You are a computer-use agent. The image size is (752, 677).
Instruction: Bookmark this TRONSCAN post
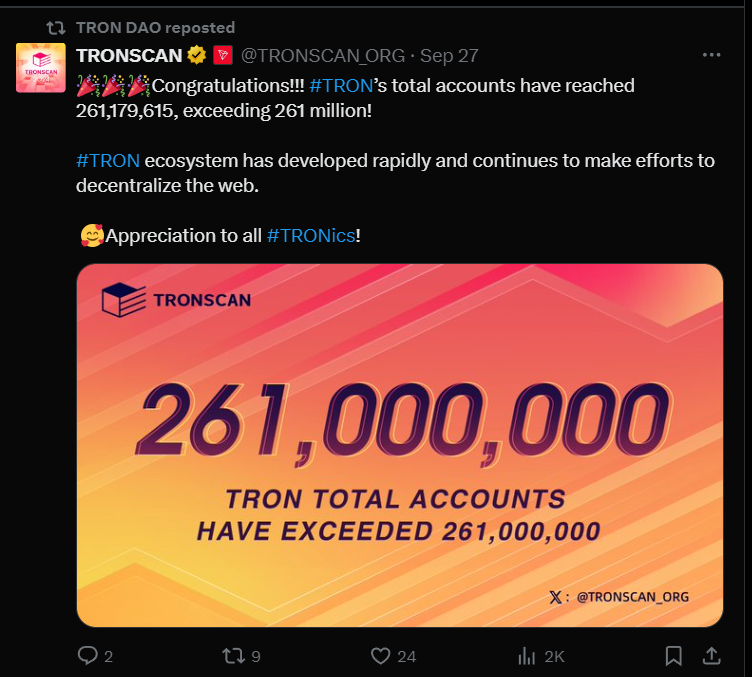pyautogui.click(x=673, y=655)
